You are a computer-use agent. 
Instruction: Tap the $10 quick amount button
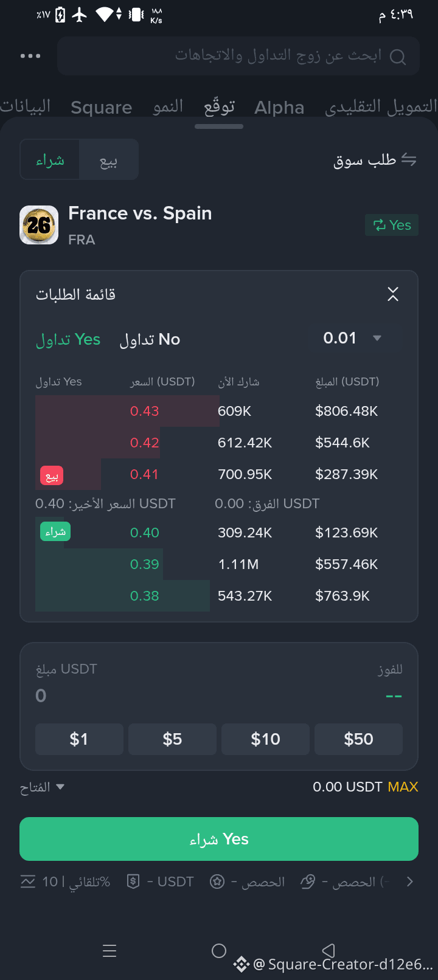(266, 739)
